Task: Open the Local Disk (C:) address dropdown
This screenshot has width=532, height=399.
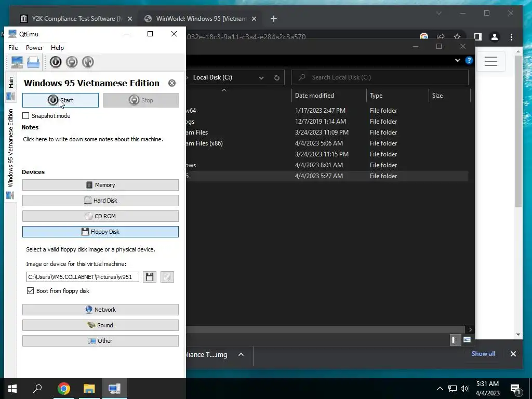Action: (x=261, y=78)
